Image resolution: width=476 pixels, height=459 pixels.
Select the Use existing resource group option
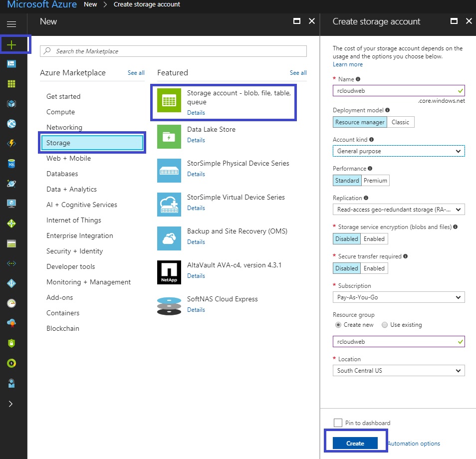(x=385, y=325)
